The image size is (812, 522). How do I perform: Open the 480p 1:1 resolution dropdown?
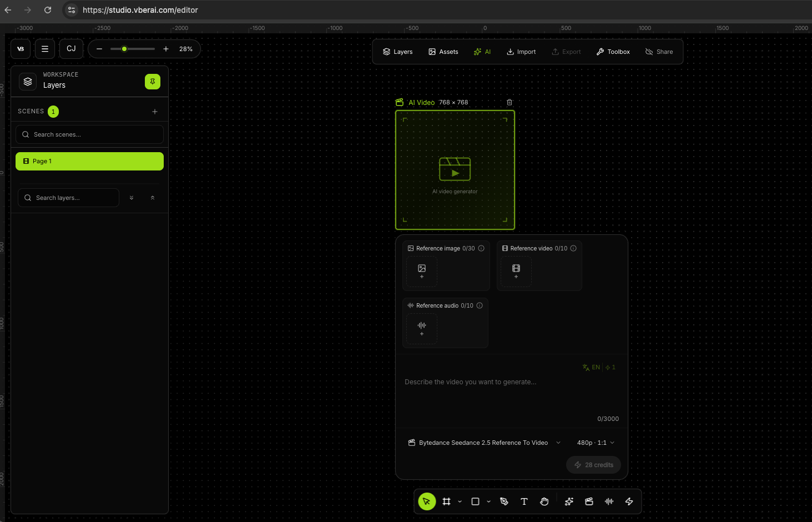(596, 443)
